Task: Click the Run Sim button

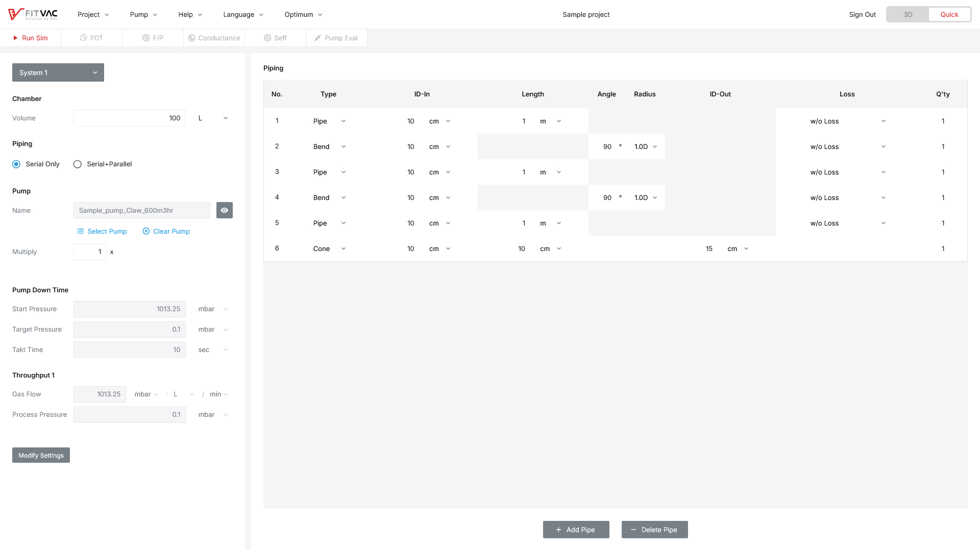Action: 31,38
